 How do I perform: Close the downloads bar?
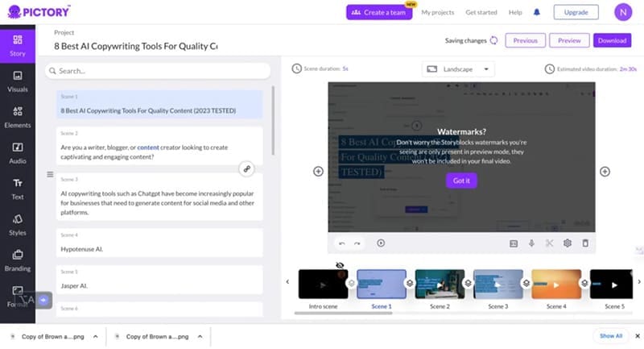638,336
